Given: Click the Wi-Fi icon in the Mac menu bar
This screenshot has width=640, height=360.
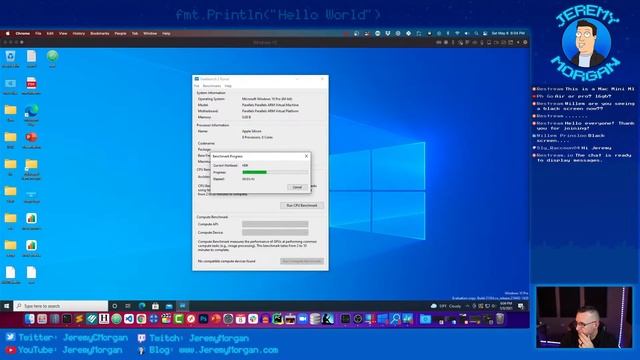Looking at the screenshot, I should [458, 33].
